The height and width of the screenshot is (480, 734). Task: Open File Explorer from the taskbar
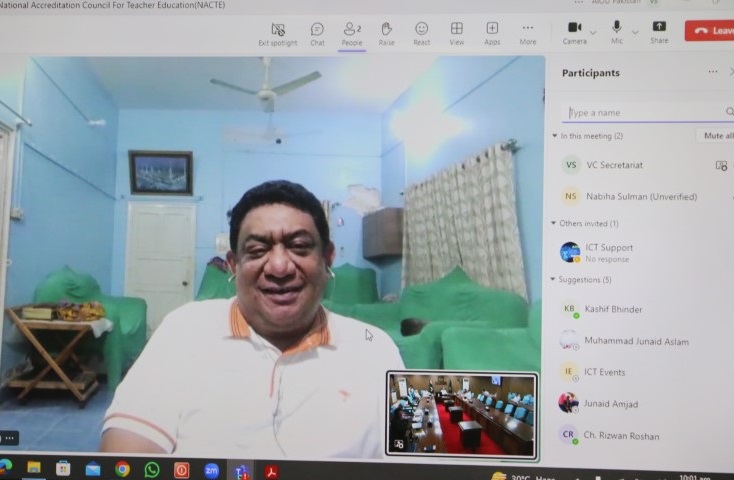tap(34, 468)
